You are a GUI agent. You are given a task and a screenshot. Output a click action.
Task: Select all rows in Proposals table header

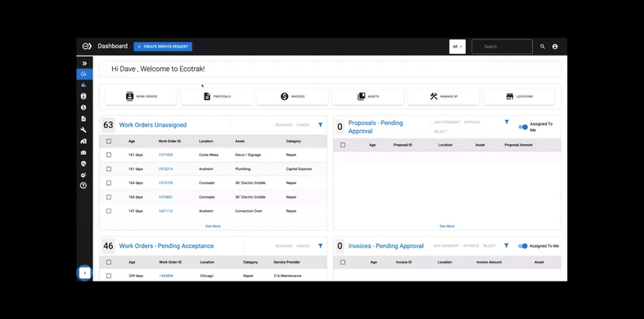coord(343,145)
